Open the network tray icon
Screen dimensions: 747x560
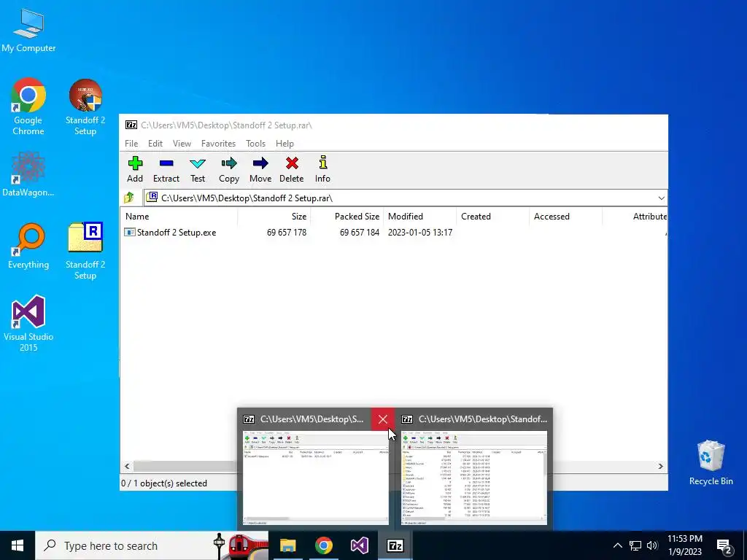coord(635,545)
